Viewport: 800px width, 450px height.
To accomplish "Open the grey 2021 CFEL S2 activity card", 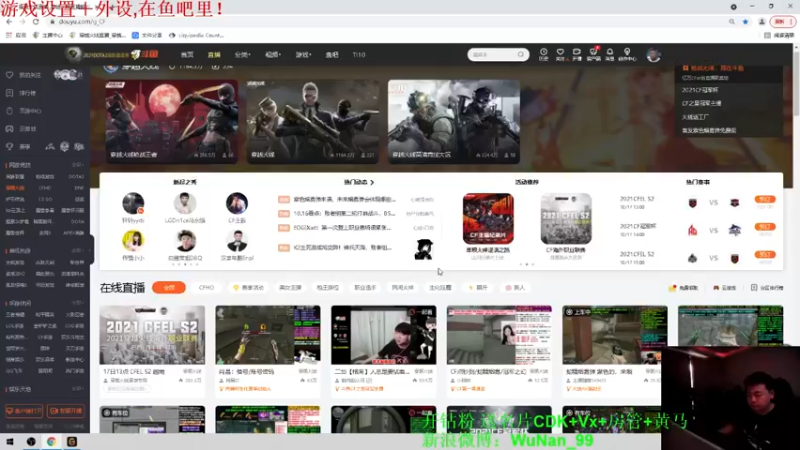I will (x=566, y=218).
